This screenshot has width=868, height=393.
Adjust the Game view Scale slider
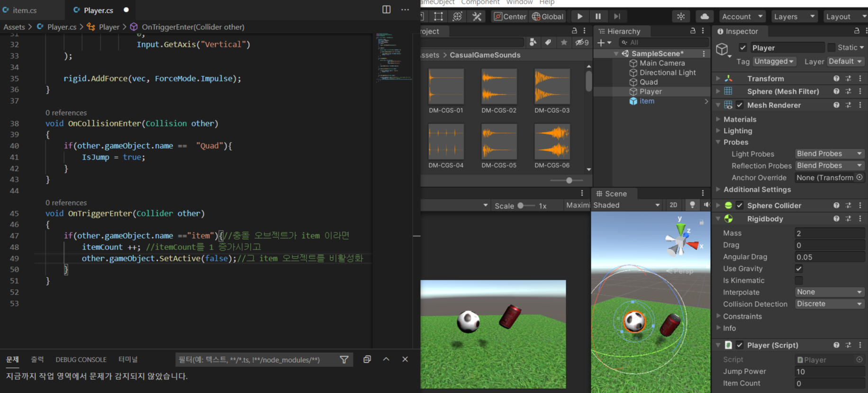coord(521,205)
